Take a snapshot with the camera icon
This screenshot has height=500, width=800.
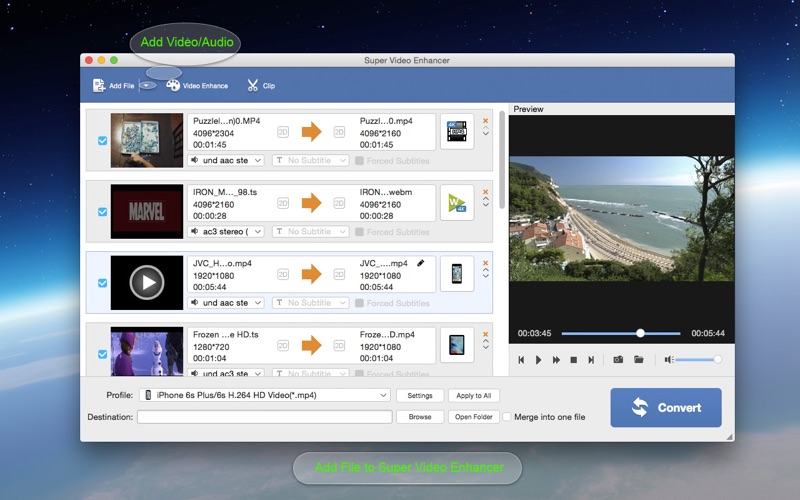click(x=618, y=359)
